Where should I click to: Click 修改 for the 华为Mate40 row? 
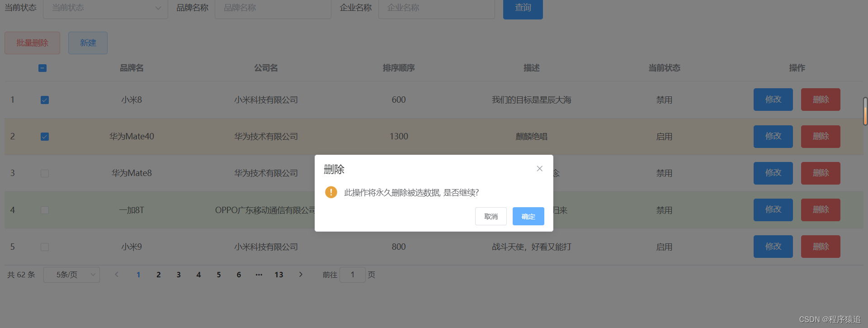773,137
